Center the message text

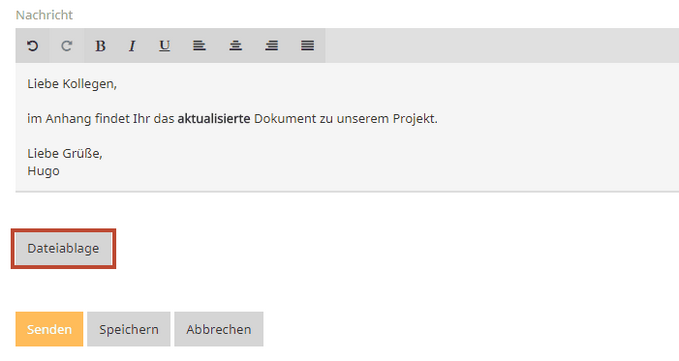coord(236,45)
